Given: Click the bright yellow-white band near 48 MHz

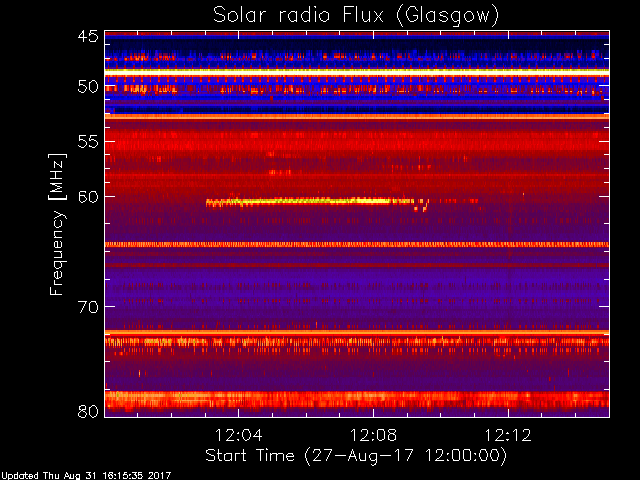Looking at the screenshot, I should coord(357,71).
